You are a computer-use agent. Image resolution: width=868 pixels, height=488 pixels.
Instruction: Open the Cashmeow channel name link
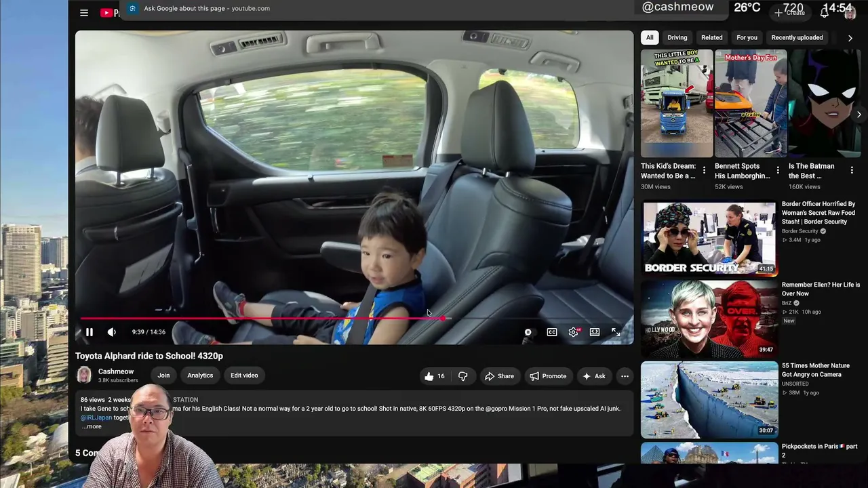click(x=116, y=371)
